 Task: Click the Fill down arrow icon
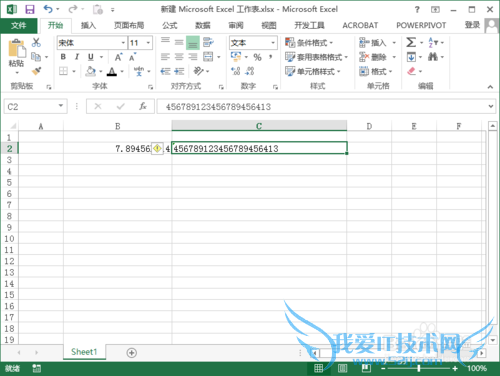tap(411, 57)
